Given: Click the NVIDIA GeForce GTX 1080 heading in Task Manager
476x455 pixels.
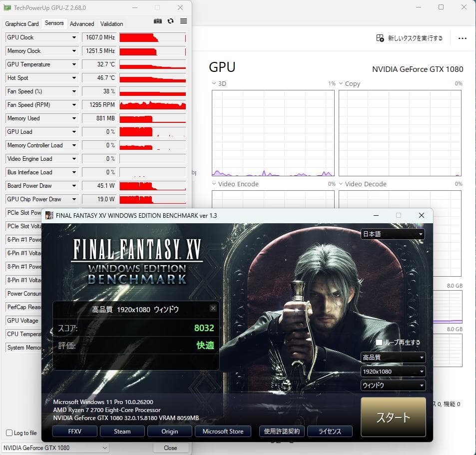Looking at the screenshot, I should click(418, 69).
